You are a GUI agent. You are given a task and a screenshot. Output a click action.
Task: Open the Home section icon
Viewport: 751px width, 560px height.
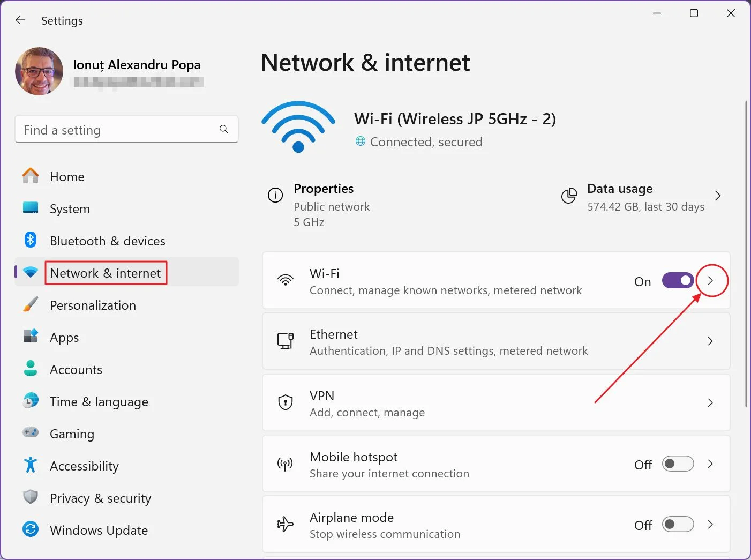(x=31, y=176)
